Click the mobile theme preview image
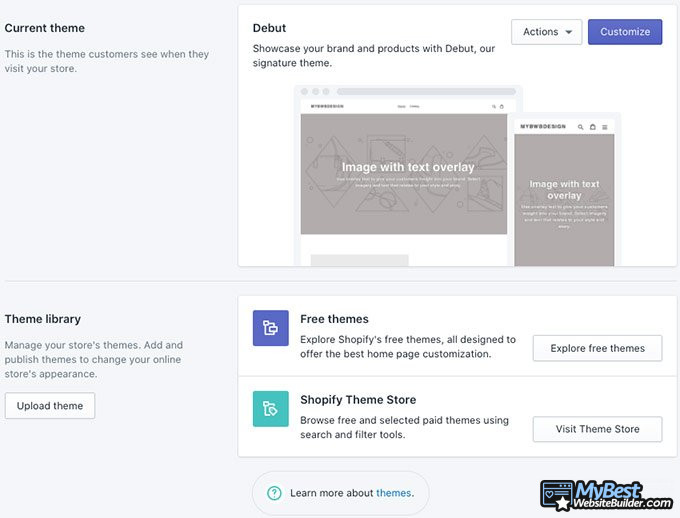680x518 pixels. (x=564, y=200)
